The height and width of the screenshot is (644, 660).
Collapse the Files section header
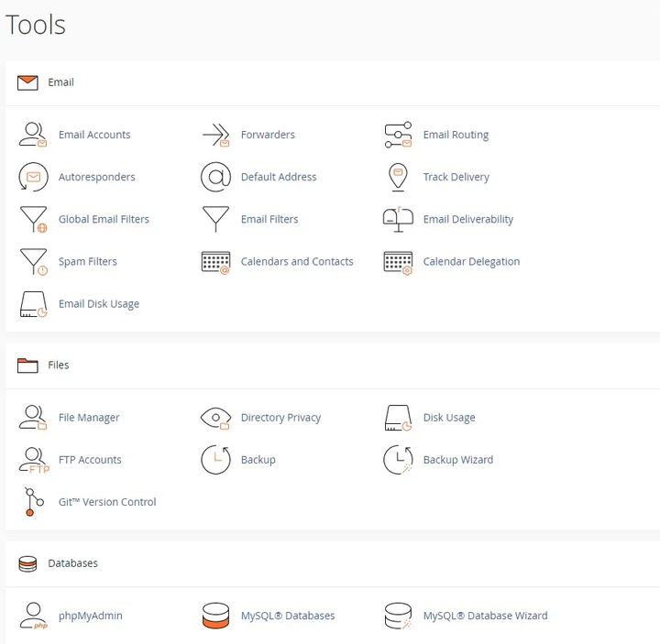pyautogui.click(x=333, y=366)
